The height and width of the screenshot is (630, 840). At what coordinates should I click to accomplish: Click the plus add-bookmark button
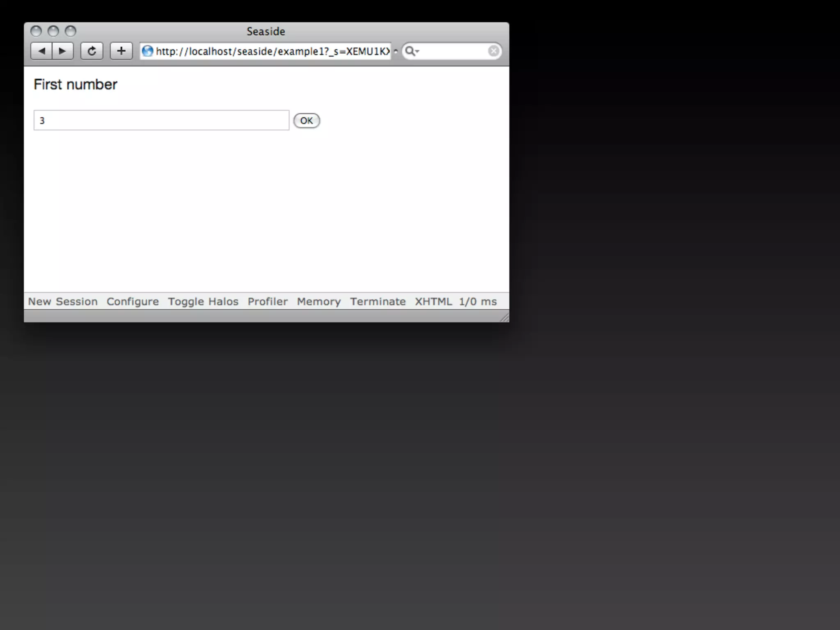pos(121,51)
